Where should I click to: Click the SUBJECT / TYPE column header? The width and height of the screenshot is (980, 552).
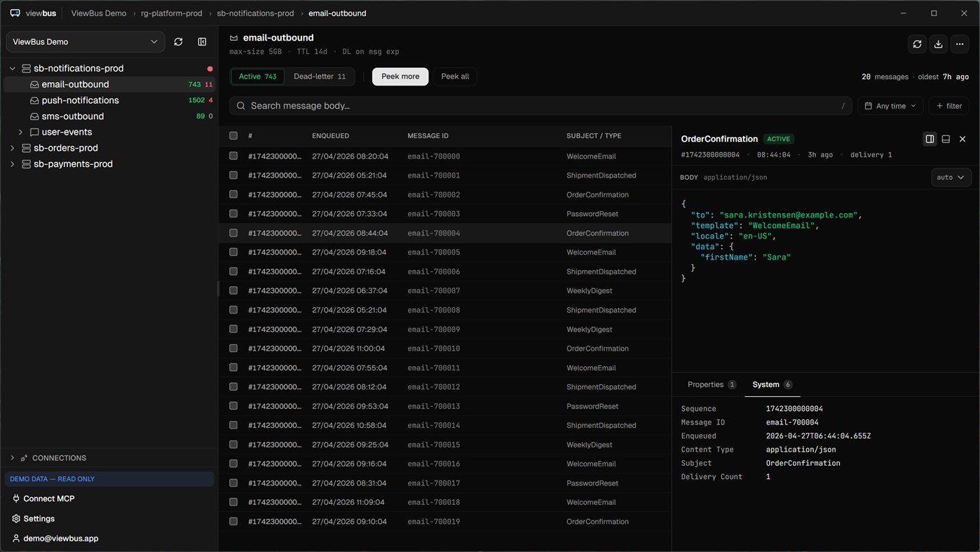(x=594, y=136)
